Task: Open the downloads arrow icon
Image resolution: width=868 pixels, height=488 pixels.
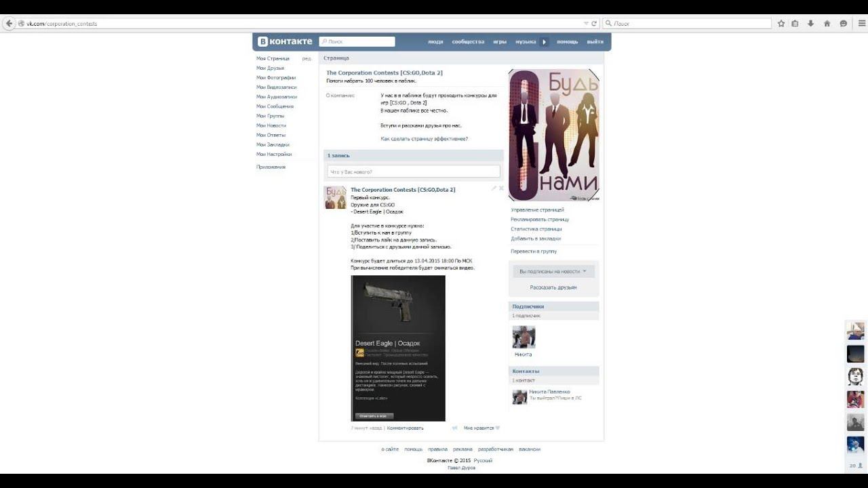Action: point(810,23)
